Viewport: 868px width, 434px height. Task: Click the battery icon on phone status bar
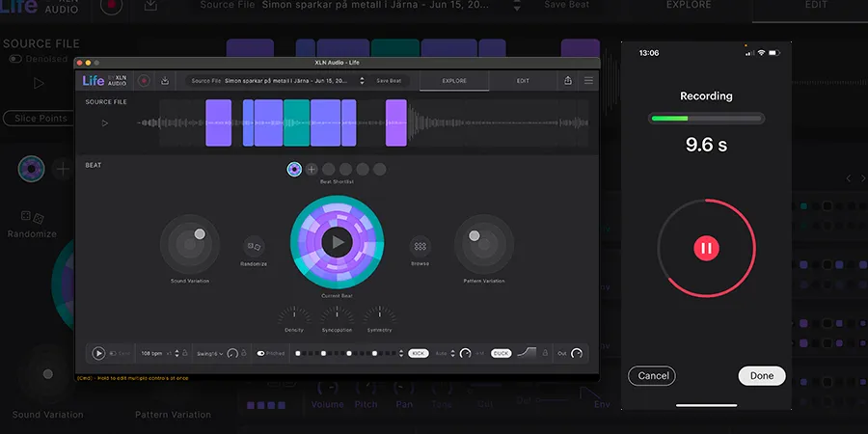coord(774,53)
